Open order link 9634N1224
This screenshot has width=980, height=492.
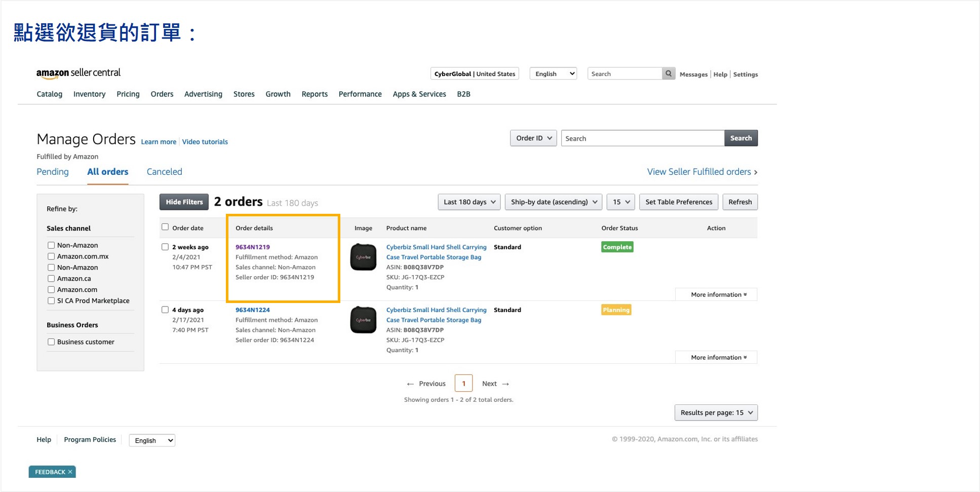point(253,310)
